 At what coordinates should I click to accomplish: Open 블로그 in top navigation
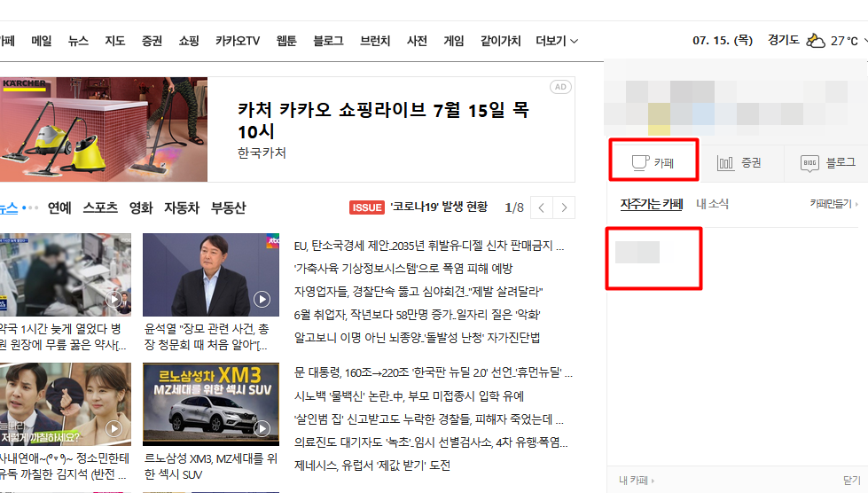pos(328,41)
